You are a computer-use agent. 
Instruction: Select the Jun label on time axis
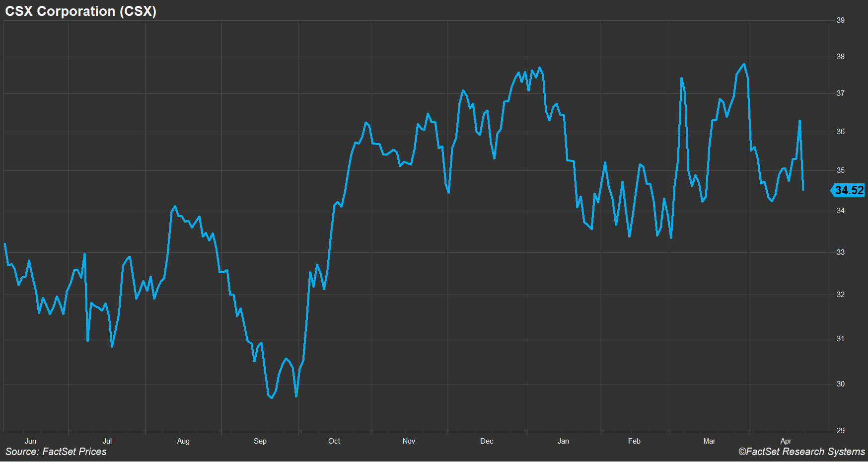(30, 441)
